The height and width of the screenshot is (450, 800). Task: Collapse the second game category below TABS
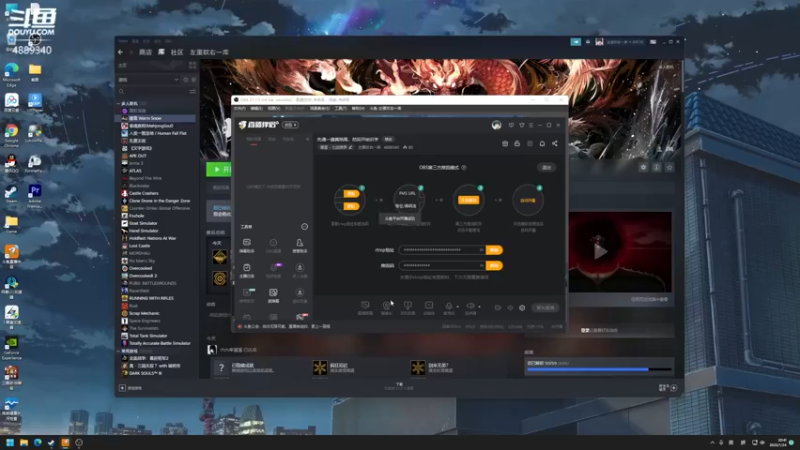119,351
